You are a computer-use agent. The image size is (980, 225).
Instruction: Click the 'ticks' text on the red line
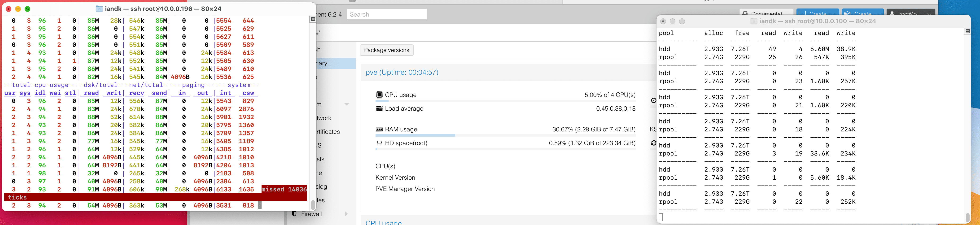(17, 197)
